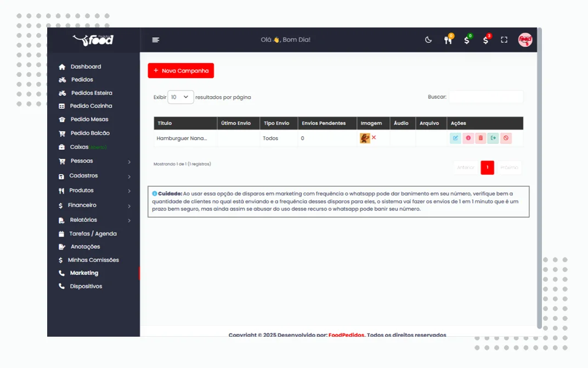
Task: Sort table by Arquivo column header
Action: click(431, 123)
